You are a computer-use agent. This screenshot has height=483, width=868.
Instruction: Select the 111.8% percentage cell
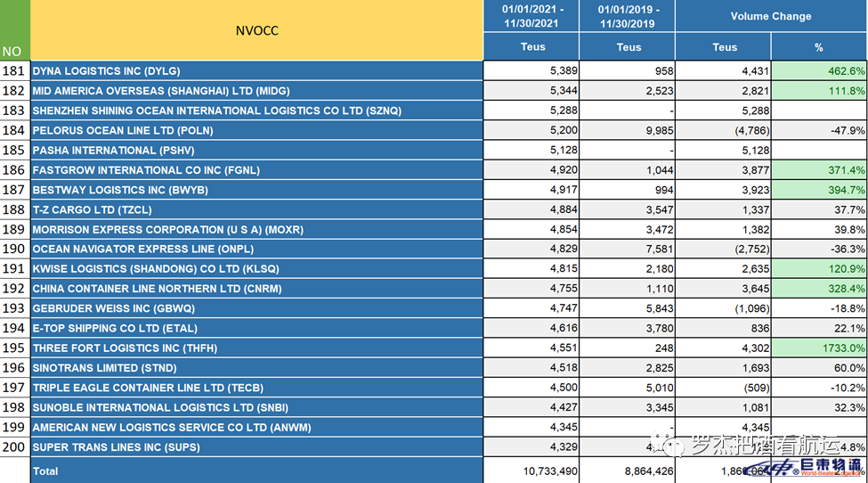coord(819,91)
